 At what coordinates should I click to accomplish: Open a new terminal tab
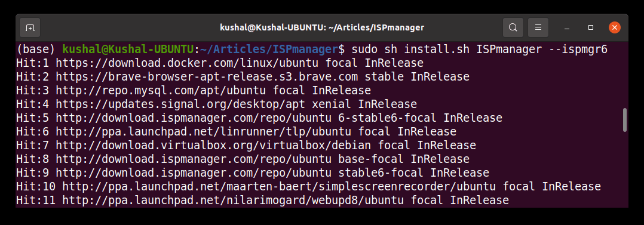point(30,27)
